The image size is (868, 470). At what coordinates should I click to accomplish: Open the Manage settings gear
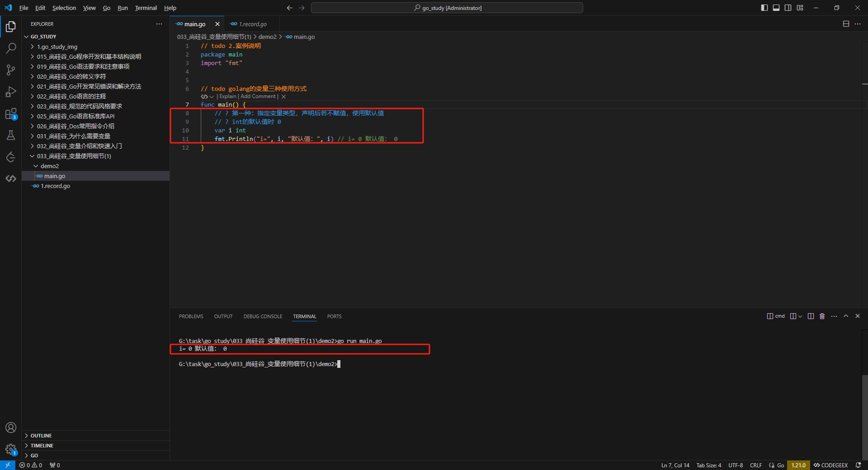[11, 449]
